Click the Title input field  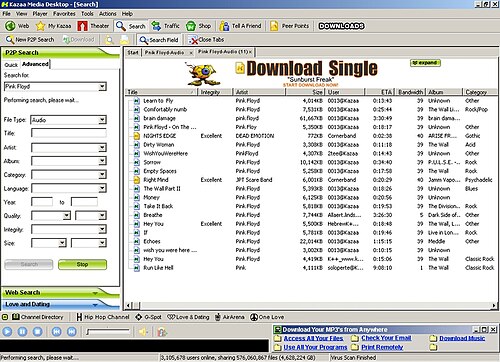[x=69, y=133]
